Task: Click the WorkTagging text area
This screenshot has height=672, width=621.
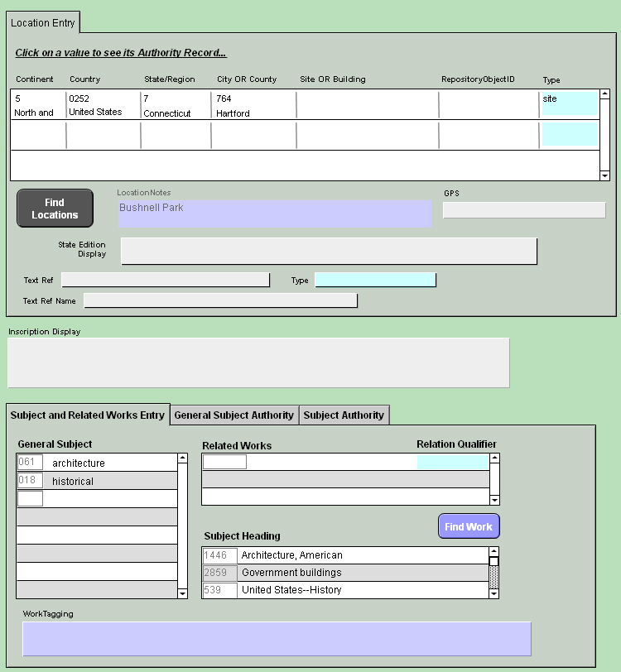Action: [x=277, y=639]
